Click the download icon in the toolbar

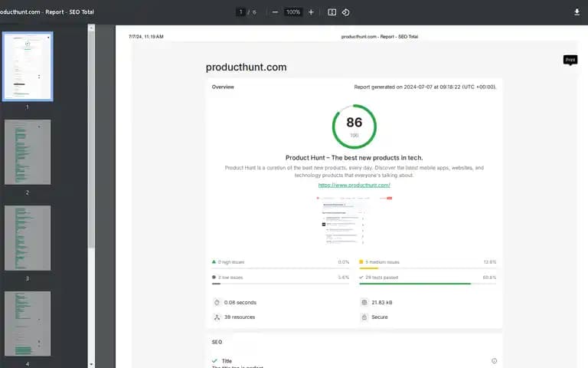(577, 12)
